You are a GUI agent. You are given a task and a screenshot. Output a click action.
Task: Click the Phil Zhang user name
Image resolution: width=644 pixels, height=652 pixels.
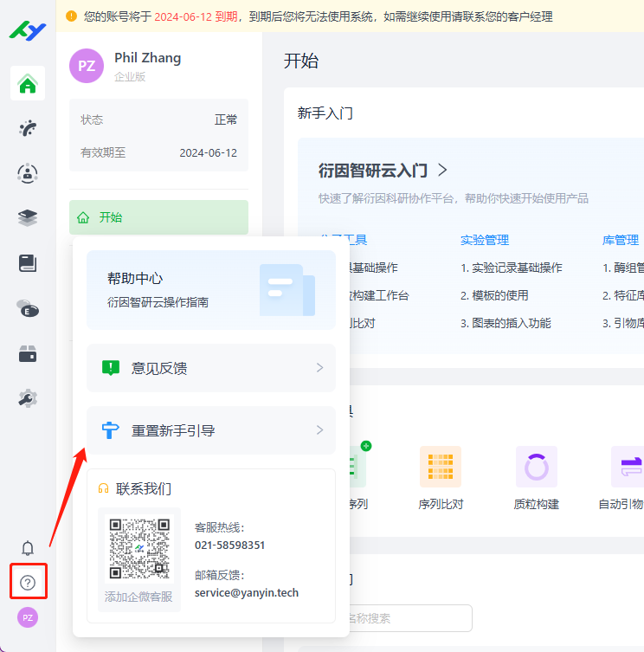(x=148, y=58)
